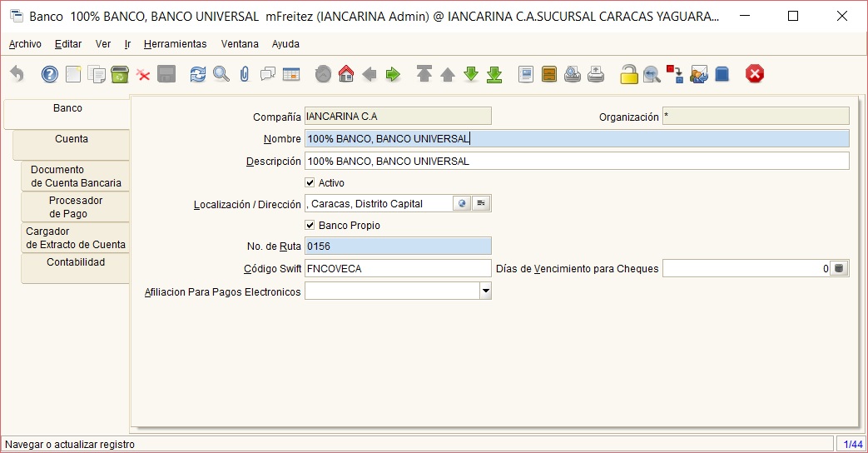Image resolution: width=868 pixels, height=453 pixels.
Task: Open the Archivo menu
Action: (25, 44)
